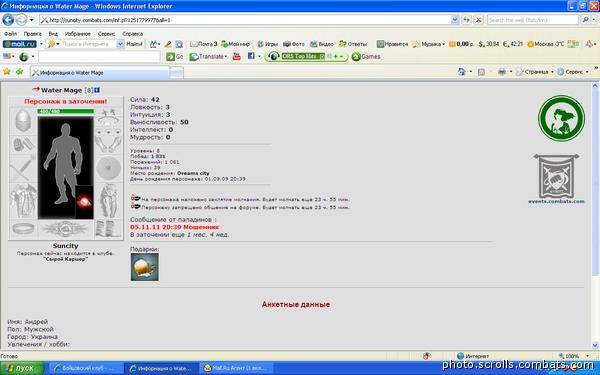Open the events.combats.com link
600x375 pixels.
556,201
